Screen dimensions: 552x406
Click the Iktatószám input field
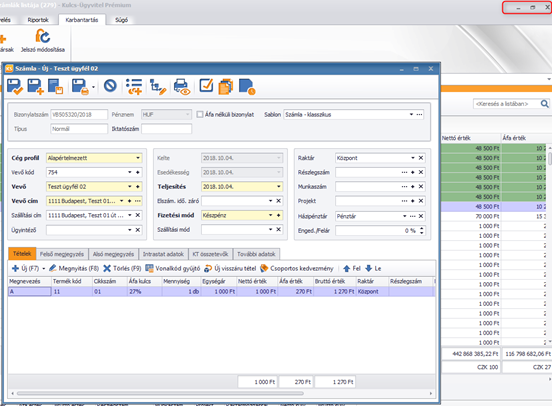[x=167, y=129]
